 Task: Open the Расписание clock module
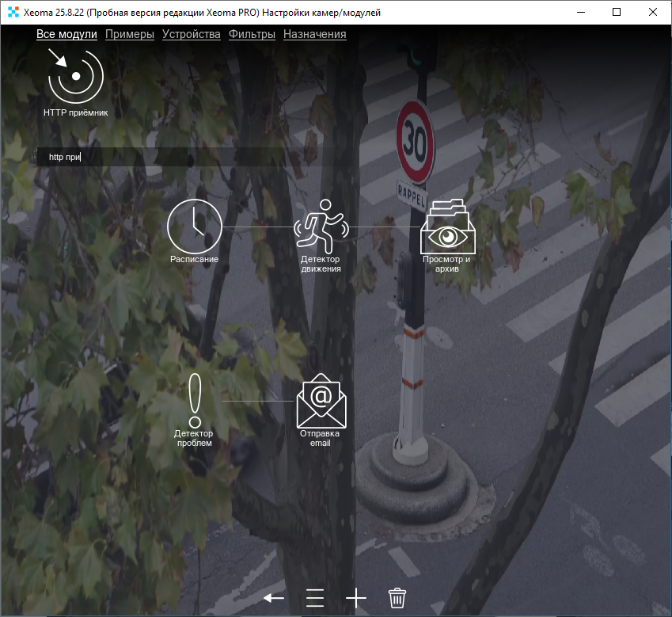pos(194,227)
